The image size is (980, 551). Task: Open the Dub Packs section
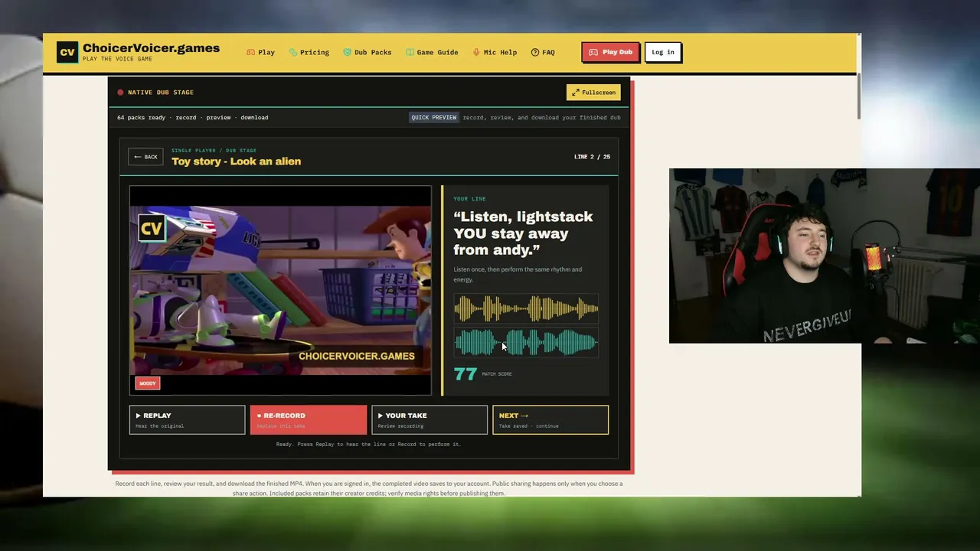(367, 52)
